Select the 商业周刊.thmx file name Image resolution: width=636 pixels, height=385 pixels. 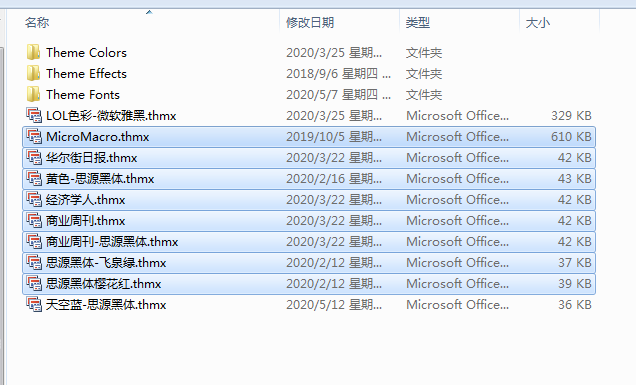point(86,221)
